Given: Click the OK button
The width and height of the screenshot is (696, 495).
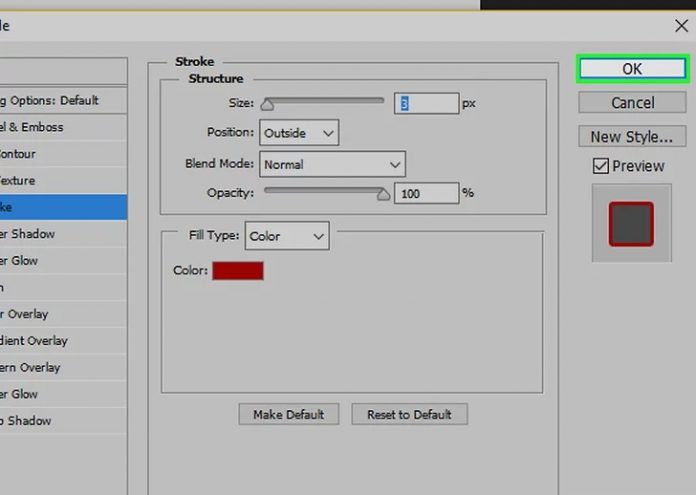Looking at the screenshot, I should click(x=632, y=69).
